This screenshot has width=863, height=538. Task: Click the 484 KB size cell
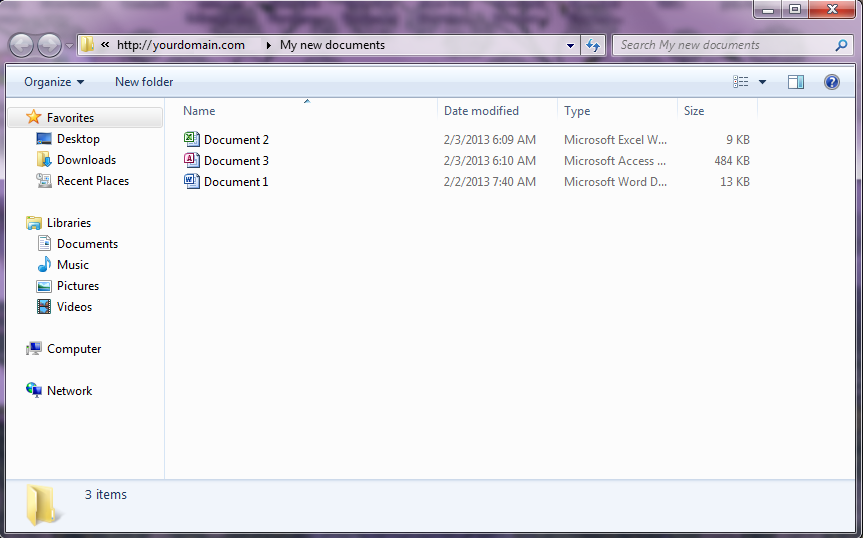click(732, 161)
